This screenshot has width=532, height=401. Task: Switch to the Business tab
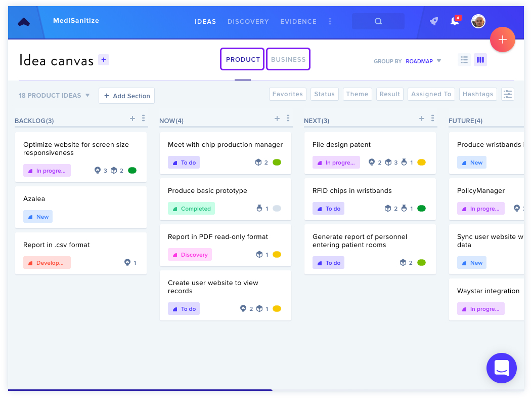[x=288, y=59]
